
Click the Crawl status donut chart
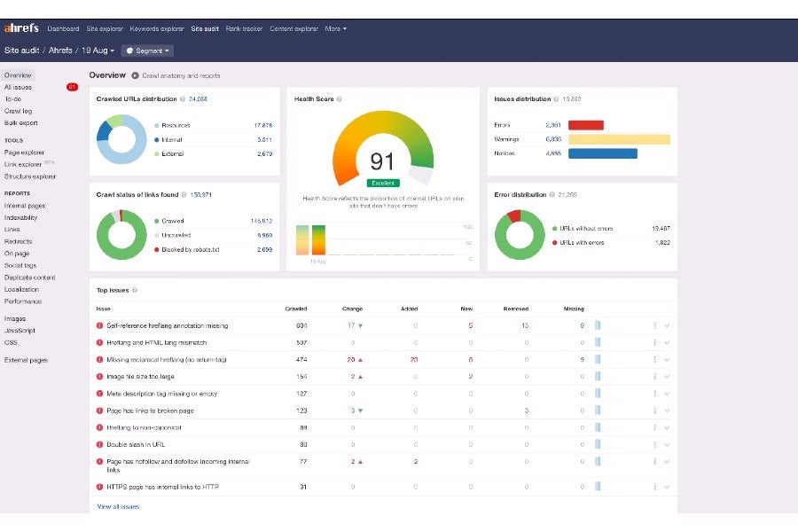click(121, 235)
